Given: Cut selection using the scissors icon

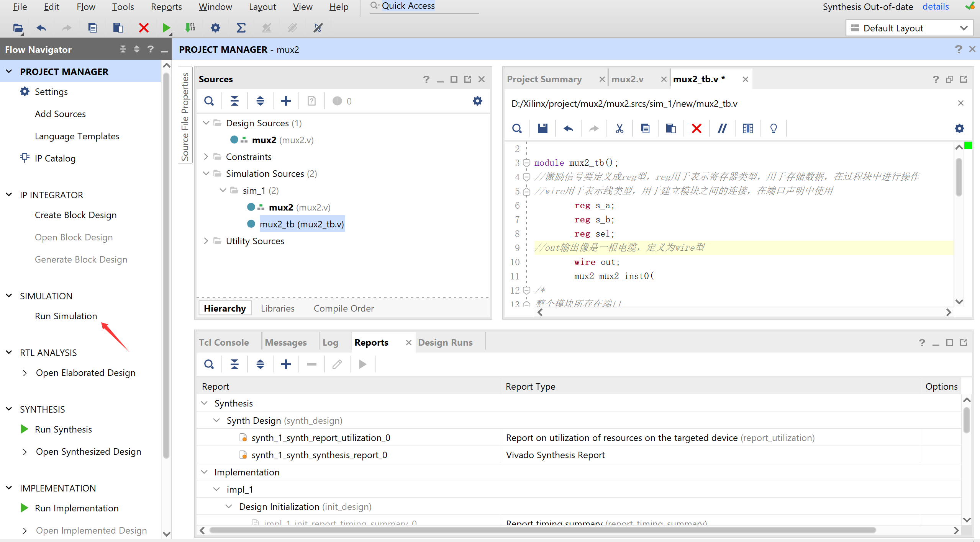Looking at the screenshot, I should 619,129.
